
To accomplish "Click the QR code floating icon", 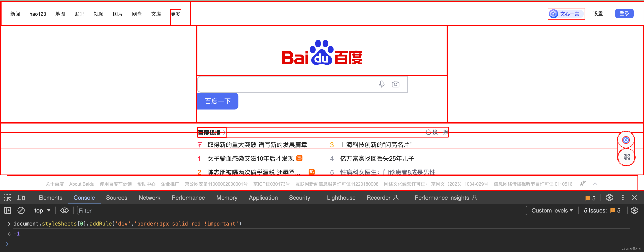I will click(x=627, y=157).
